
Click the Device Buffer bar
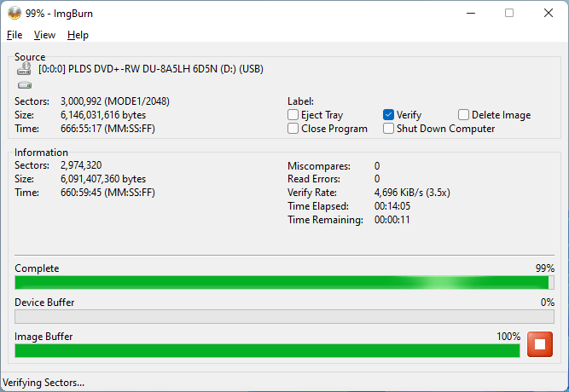284,316
